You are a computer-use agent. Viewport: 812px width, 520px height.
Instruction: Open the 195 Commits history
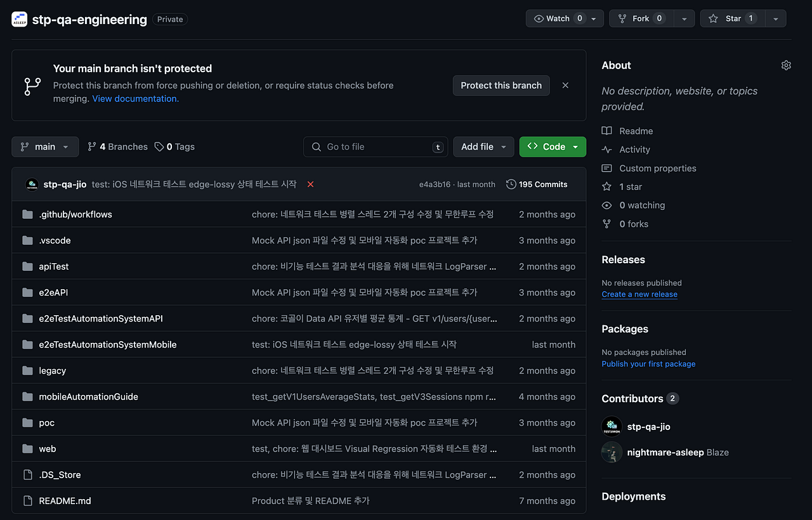(x=537, y=185)
